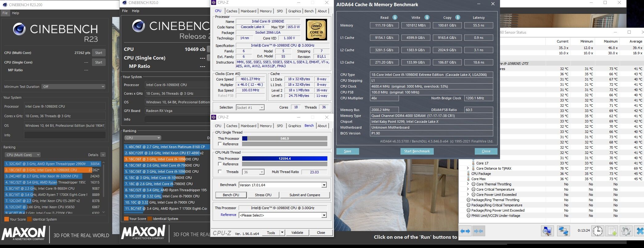Start the CPU (Single Core) test in R23
644x248 pixels.
(99, 62)
